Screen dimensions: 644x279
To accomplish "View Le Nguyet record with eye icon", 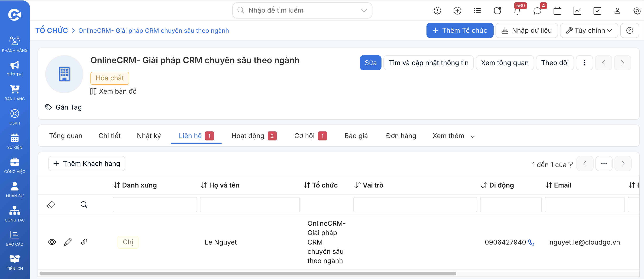I will click(52, 242).
